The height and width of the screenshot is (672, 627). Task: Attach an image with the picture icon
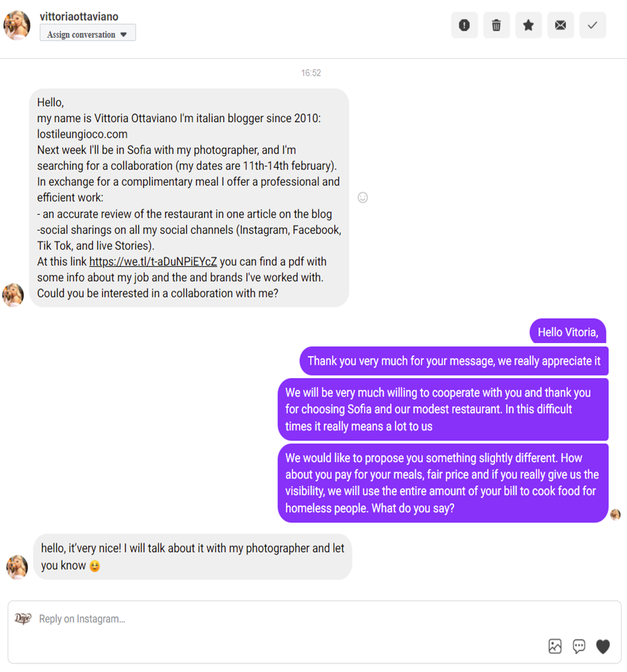(x=555, y=646)
